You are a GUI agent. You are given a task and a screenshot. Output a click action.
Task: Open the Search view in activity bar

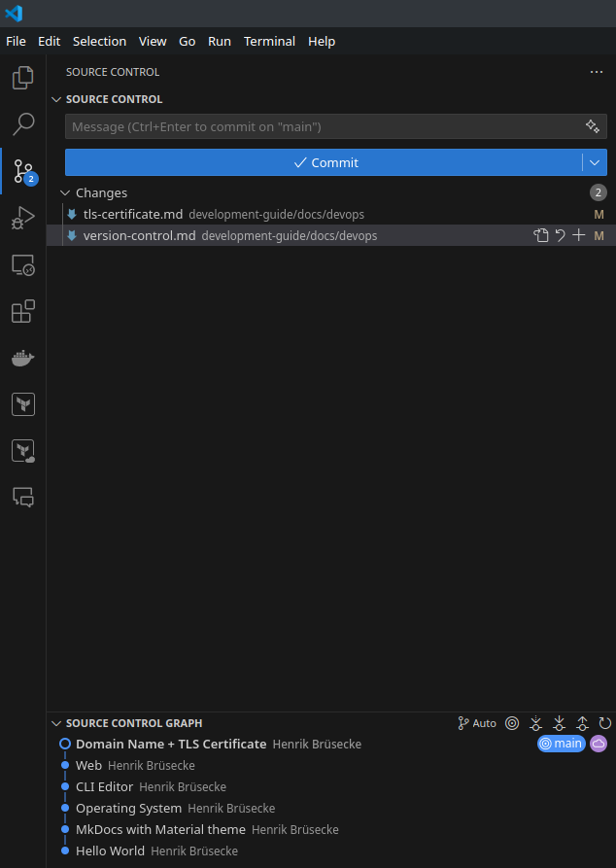[x=22, y=124]
